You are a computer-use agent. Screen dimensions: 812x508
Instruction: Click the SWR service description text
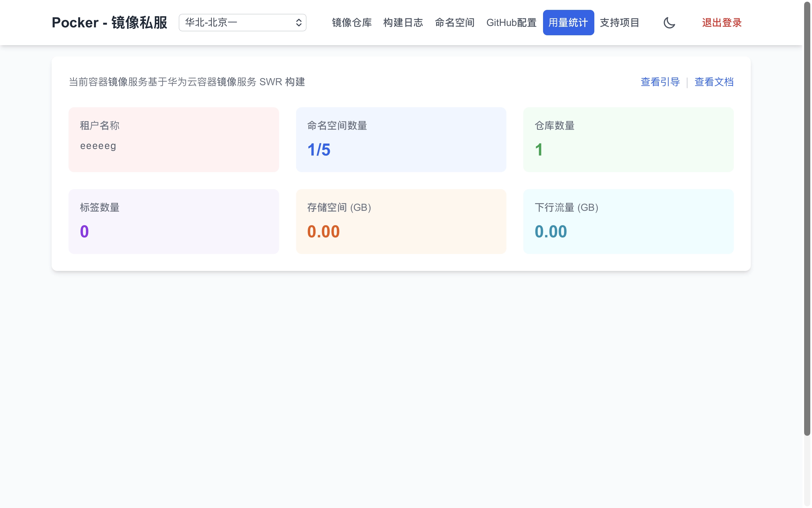point(187,82)
